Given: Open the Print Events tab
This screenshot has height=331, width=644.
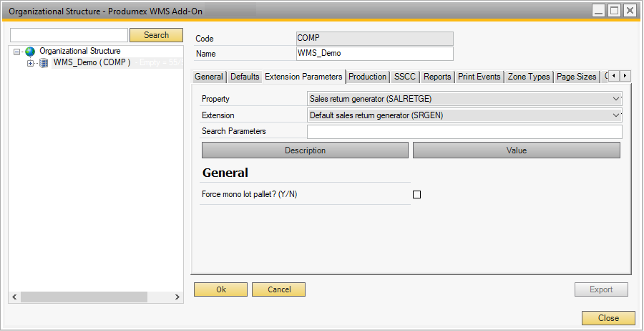Looking at the screenshot, I should pyautogui.click(x=479, y=77).
